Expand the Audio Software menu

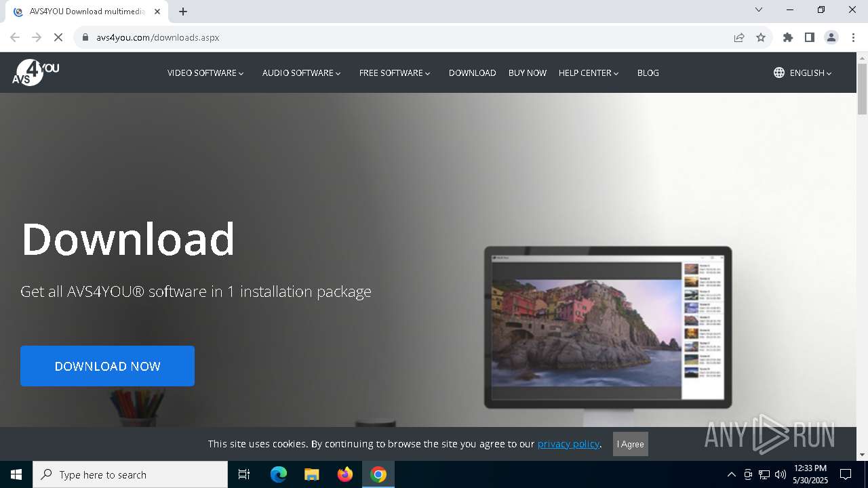point(302,73)
